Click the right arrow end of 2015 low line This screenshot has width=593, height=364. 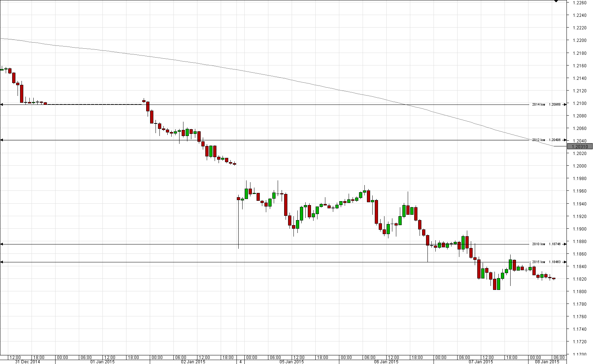pyautogui.click(x=565, y=262)
